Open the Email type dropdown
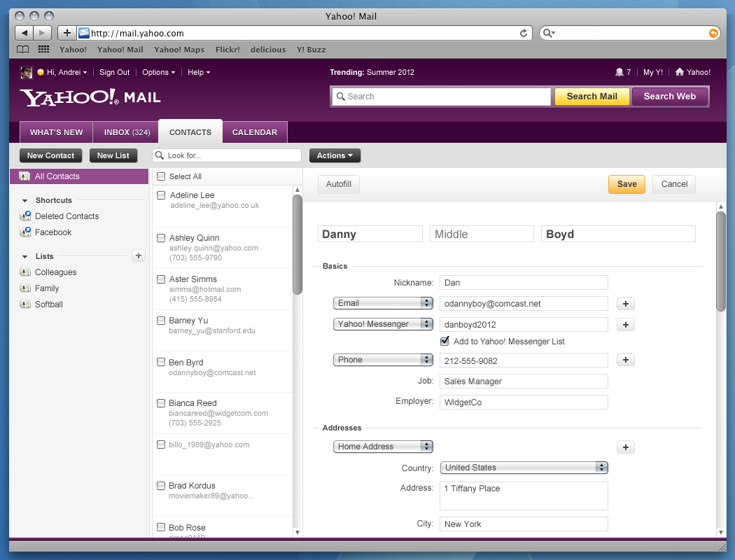 pos(383,303)
